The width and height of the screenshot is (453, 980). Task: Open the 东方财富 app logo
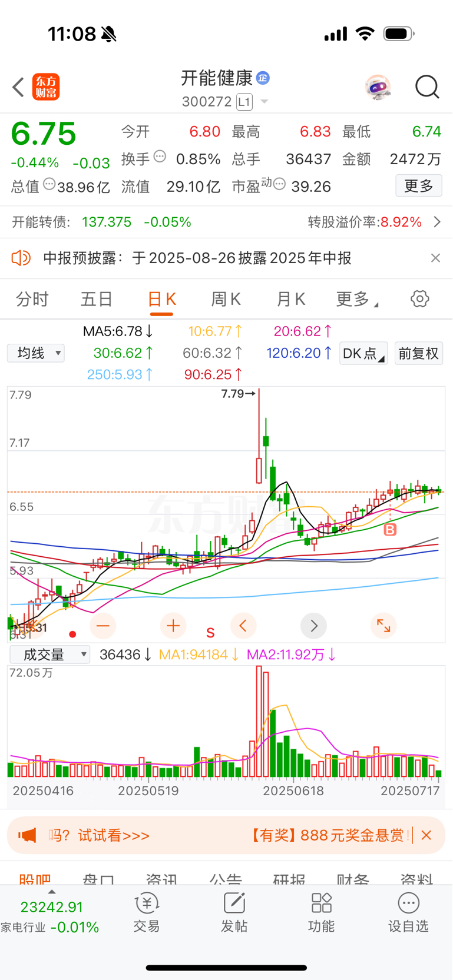46,87
